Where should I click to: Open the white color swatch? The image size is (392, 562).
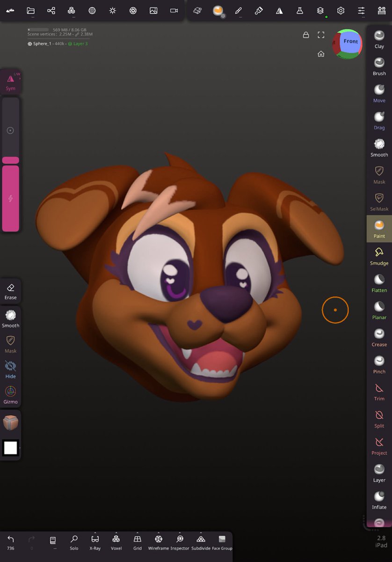10,448
